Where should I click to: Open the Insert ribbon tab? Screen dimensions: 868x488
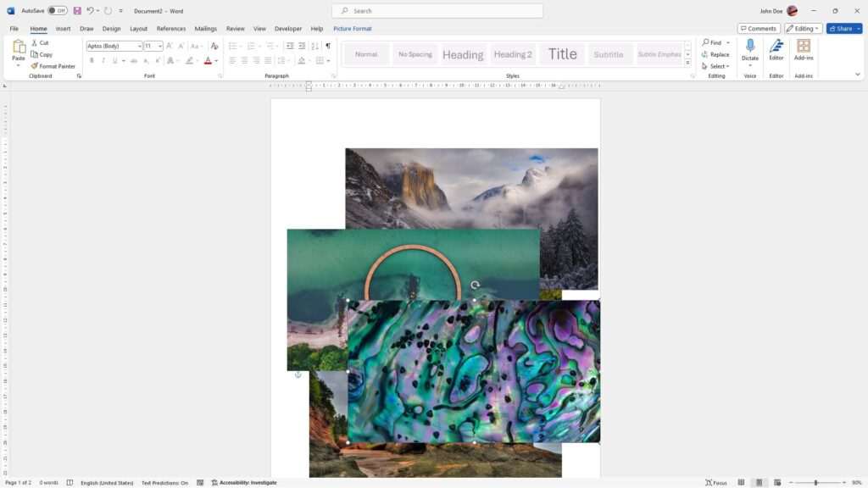tap(64, 28)
